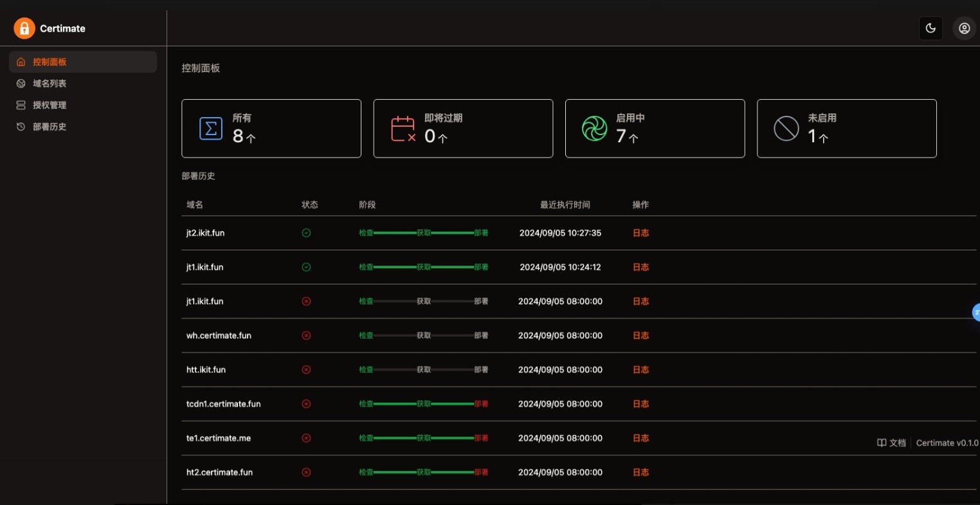This screenshot has width=980, height=505.
Task: Open 日志 for te1.certimate.me row
Action: click(640, 438)
